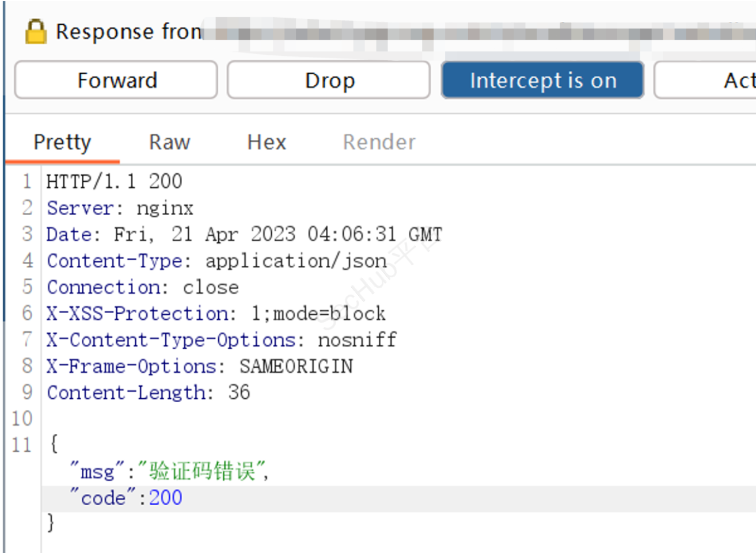The image size is (756, 553).
Task: Click the X-Content-Type-Options nosniff header
Action: click(x=222, y=340)
